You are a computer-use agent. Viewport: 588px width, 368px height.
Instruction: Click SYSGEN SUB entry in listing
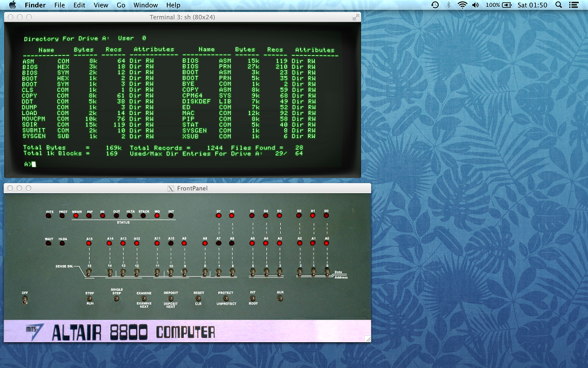click(x=46, y=136)
